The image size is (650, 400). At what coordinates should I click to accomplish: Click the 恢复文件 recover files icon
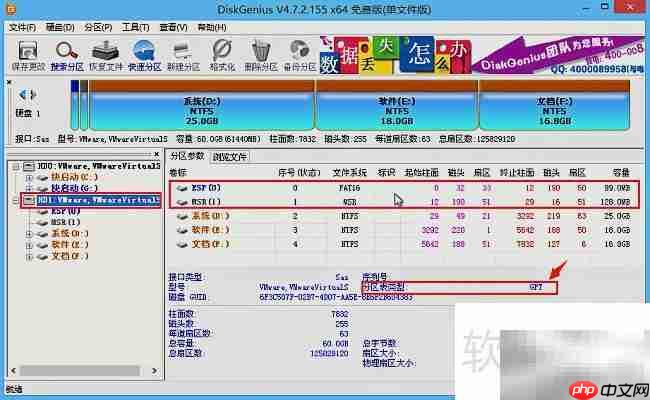[105, 51]
